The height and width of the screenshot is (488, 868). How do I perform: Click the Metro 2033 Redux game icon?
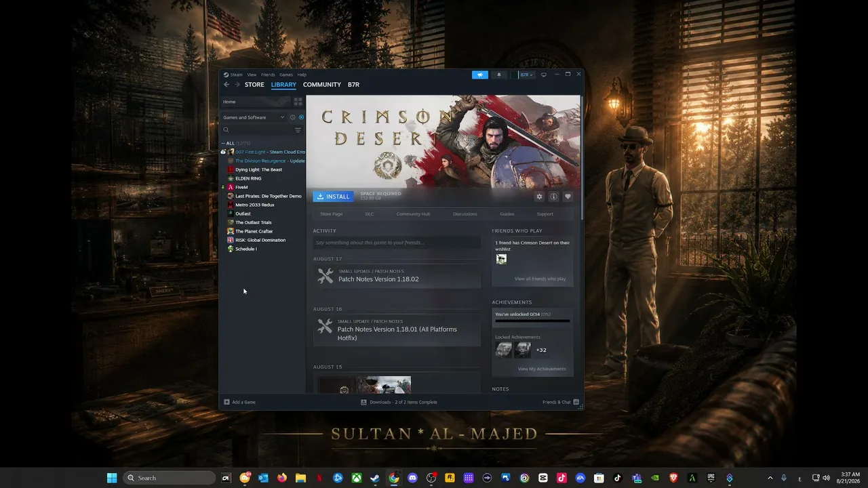coord(231,205)
